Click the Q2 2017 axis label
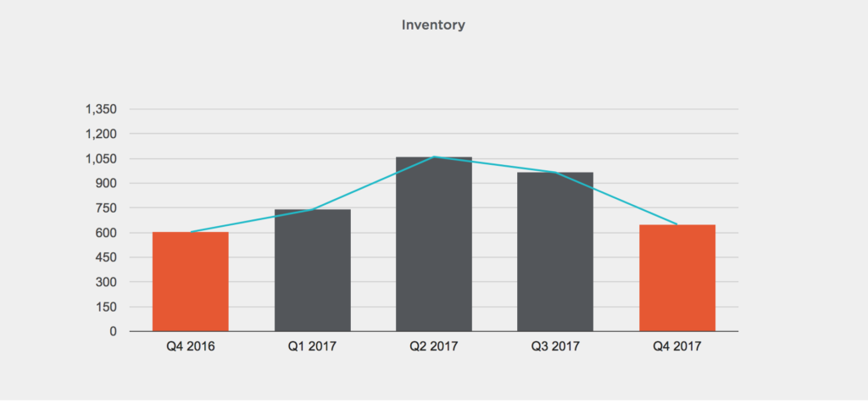Viewport: 868px width, 403px height. pos(434,346)
